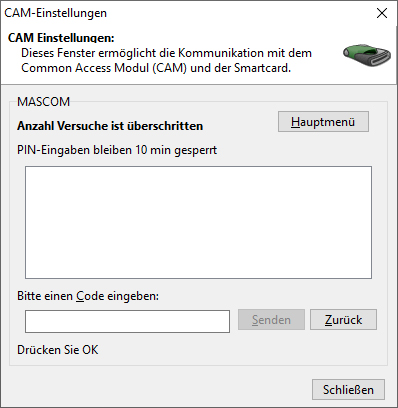
Task: Click the Zurück button
Action: (x=343, y=320)
